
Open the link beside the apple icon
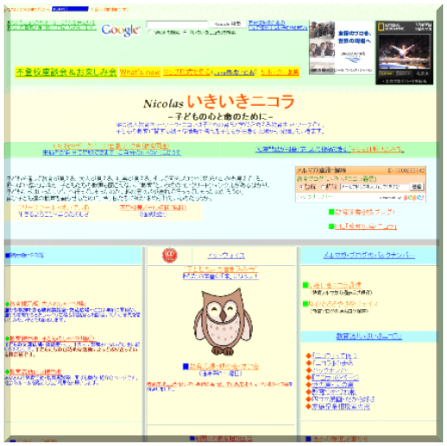[x=226, y=256]
